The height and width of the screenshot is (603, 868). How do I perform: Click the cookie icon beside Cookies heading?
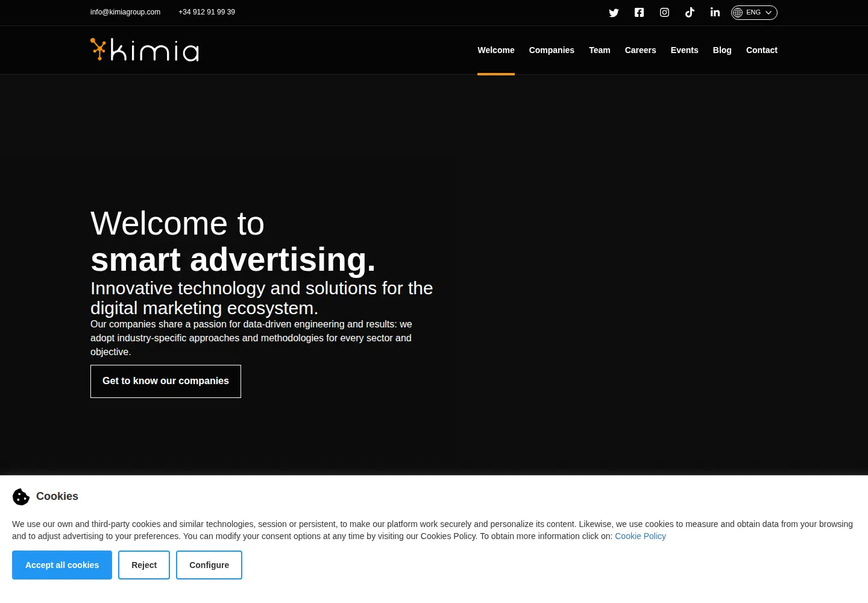tap(21, 497)
